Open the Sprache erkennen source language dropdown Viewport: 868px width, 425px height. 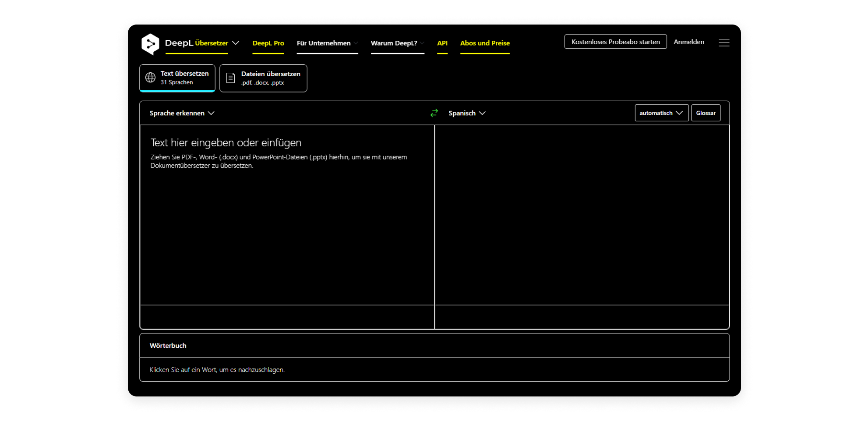click(x=182, y=113)
